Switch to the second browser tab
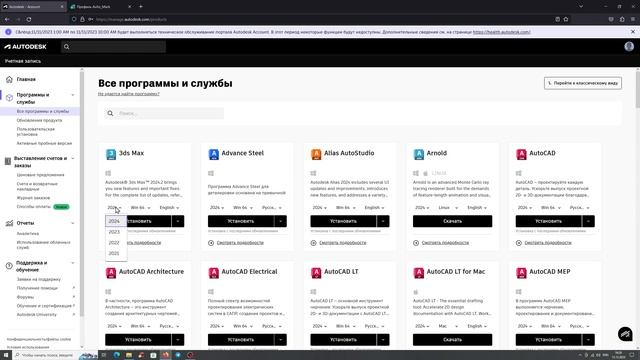Viewport: 640px width, 360px height. [x=100, y=7]
